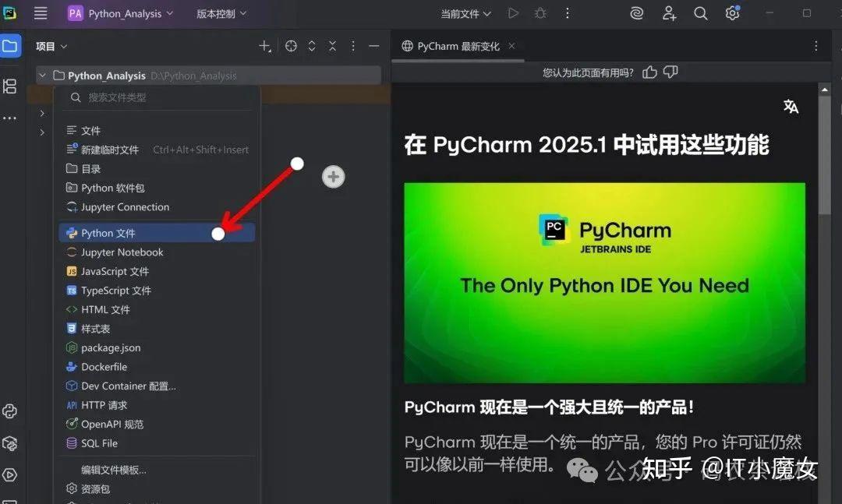Collapse the Python_Analysis project tree
The width and height of the screenshot is (842, 504).
coord(41,75)
